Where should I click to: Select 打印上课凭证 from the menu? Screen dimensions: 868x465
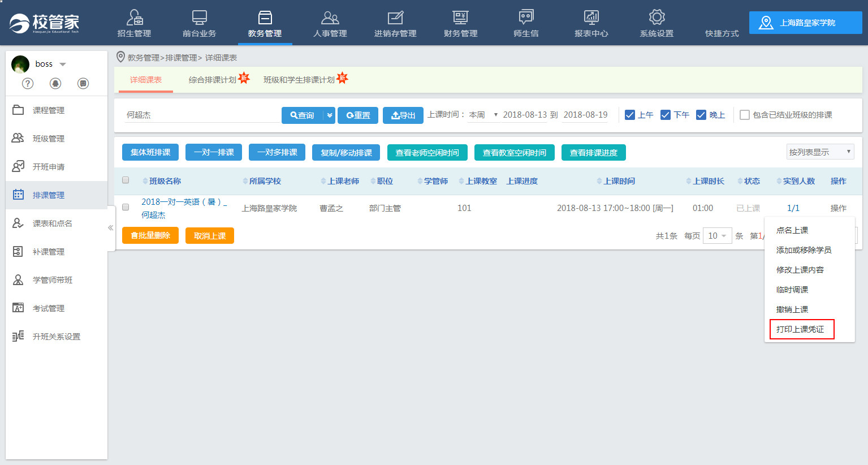(800, 329)
